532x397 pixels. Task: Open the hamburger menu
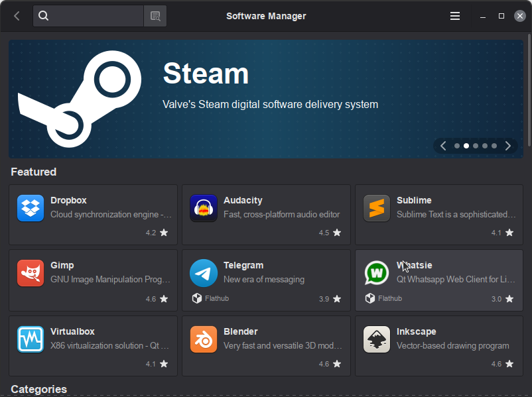[455, 16]
